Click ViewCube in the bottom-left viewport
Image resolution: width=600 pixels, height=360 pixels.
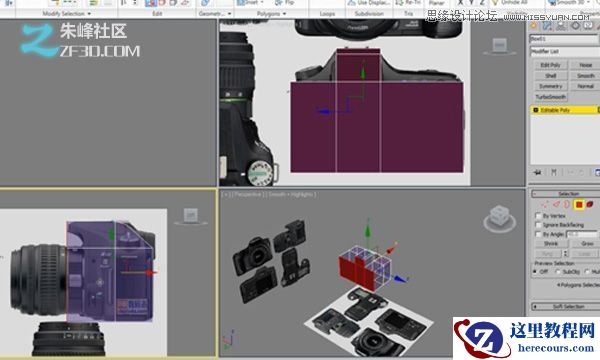point(190,216)
